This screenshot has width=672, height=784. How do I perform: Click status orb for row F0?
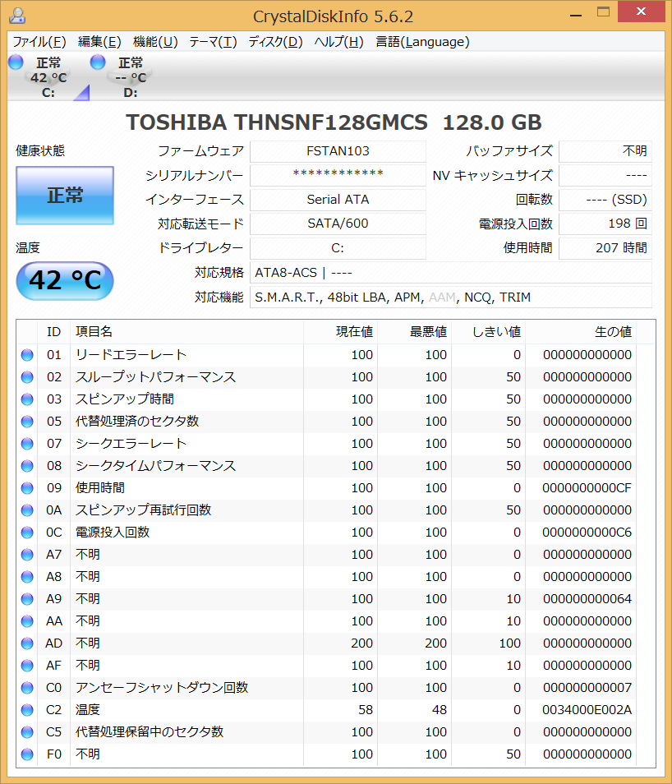pyautogui.click(x=27, y=754)
